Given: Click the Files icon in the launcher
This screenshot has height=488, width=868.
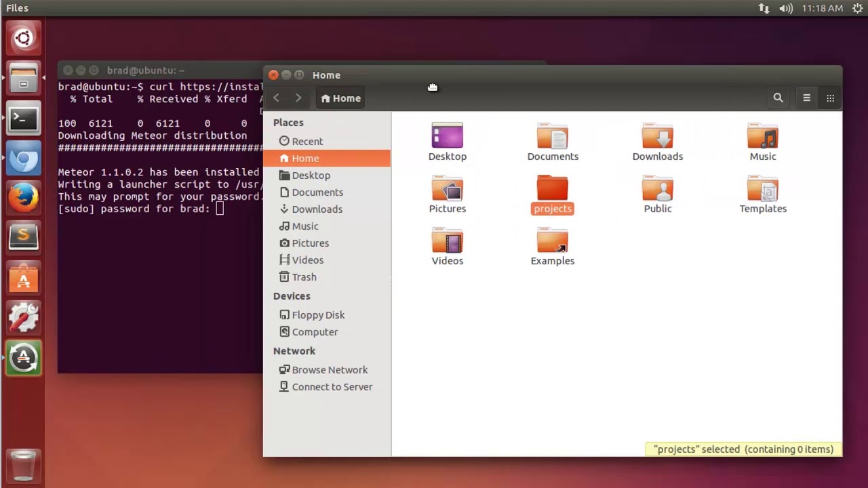Looking at the screenshot, I should [x=24, y=79].
